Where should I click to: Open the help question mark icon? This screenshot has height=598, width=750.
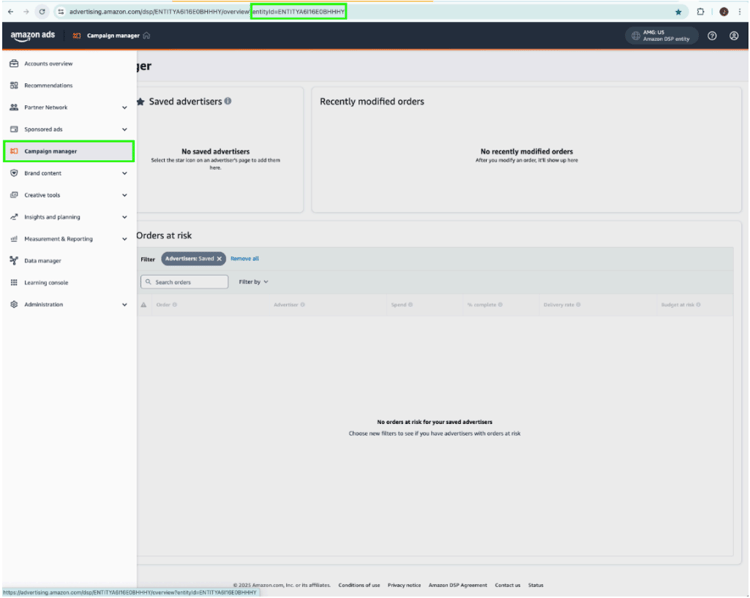tap(712, 35)
